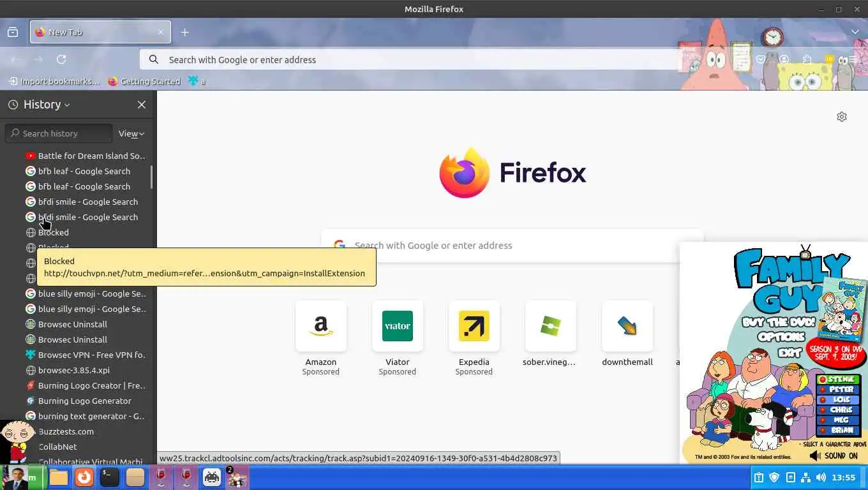Click the reload page button
Image resolution: width=868 pixels, height=490 pixels.
click(61, 59)
